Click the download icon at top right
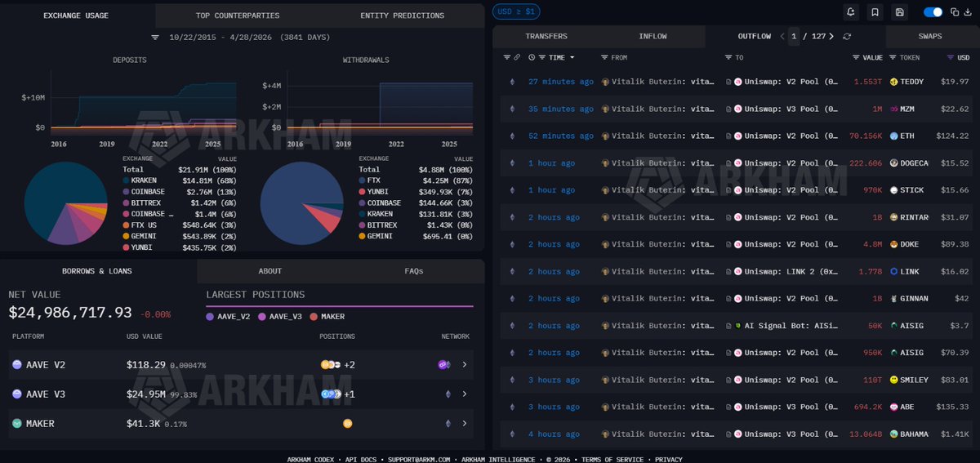980x463 pixels. pyautogui.click(x=967, y=12)
